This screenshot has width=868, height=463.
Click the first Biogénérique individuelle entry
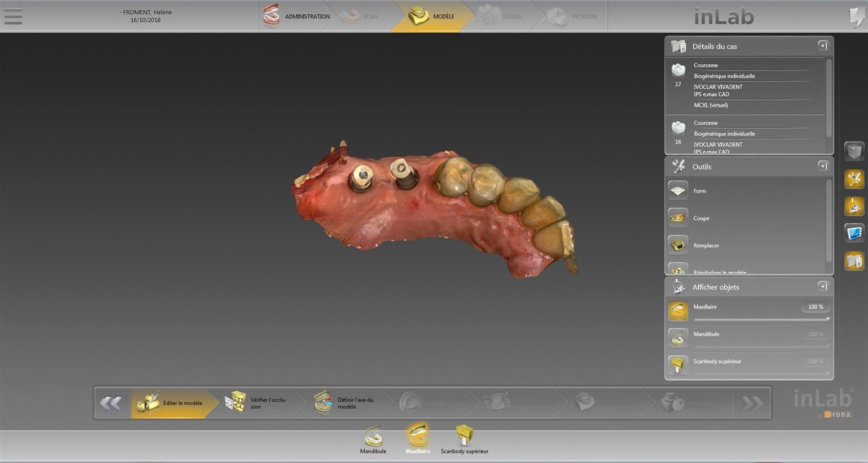pos(724,76)
